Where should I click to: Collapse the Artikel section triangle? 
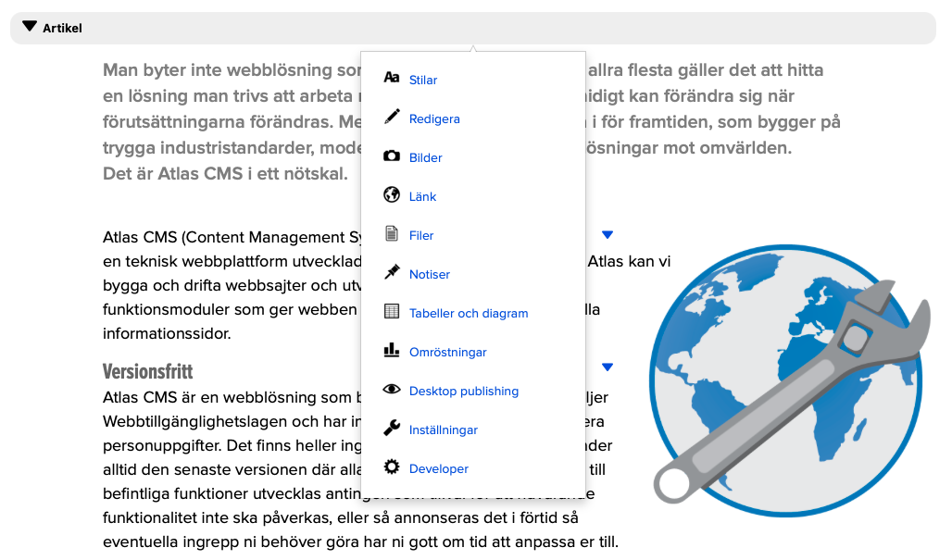(x=30, y=28)
